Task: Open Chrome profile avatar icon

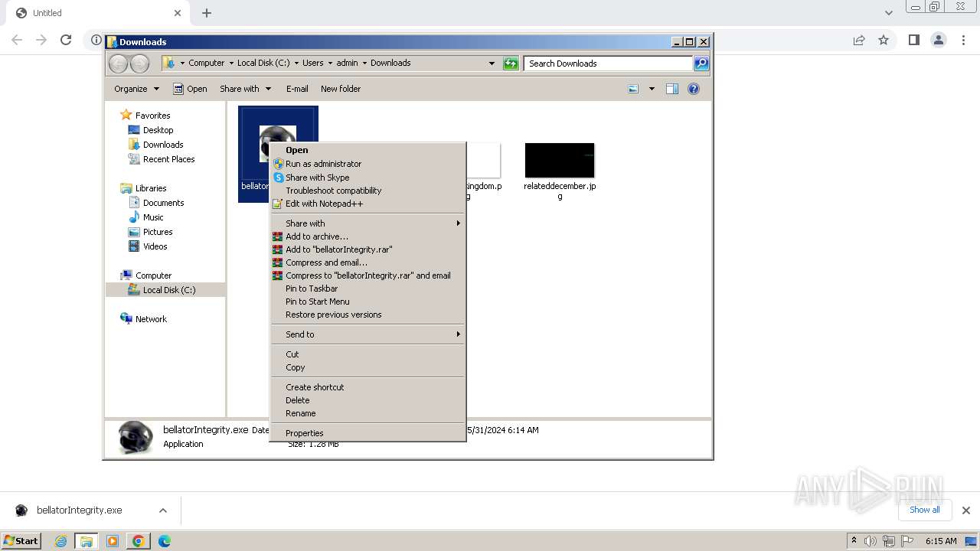Action: tap(938, 40)
